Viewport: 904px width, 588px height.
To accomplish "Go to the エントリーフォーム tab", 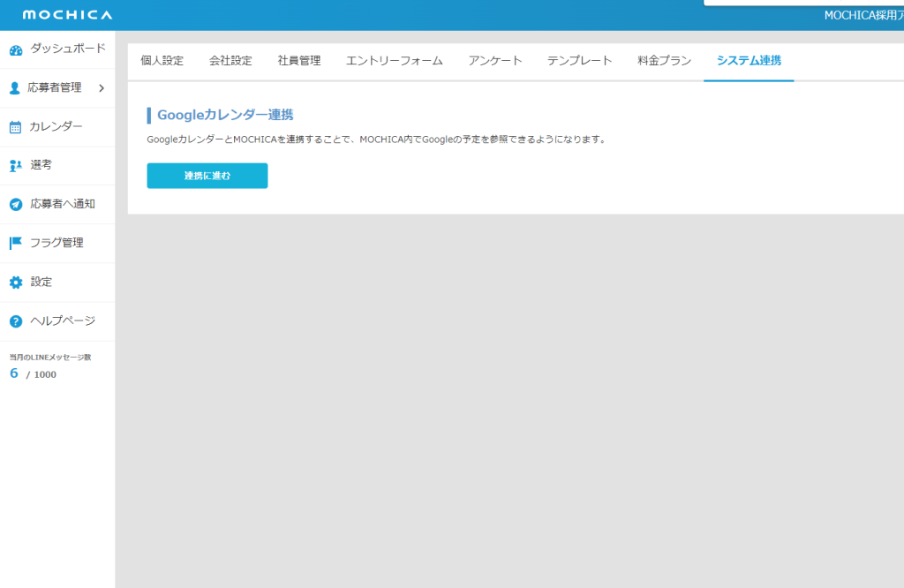I will coord(395,61).
